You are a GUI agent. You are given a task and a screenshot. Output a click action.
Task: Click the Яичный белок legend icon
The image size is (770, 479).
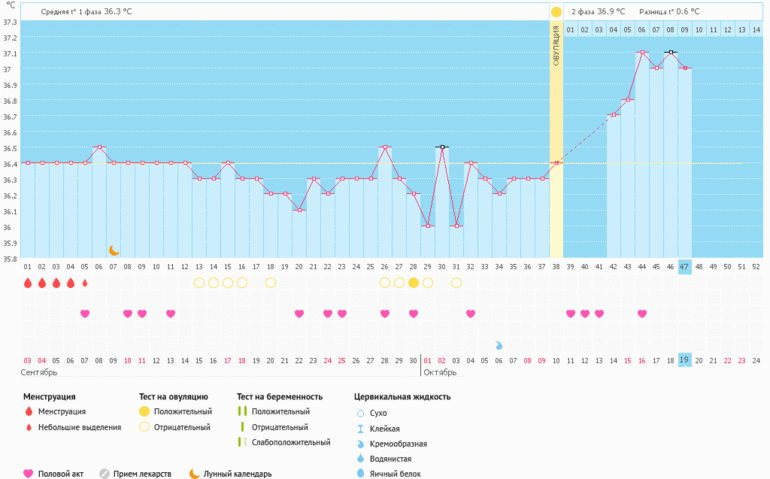(362, 473)
